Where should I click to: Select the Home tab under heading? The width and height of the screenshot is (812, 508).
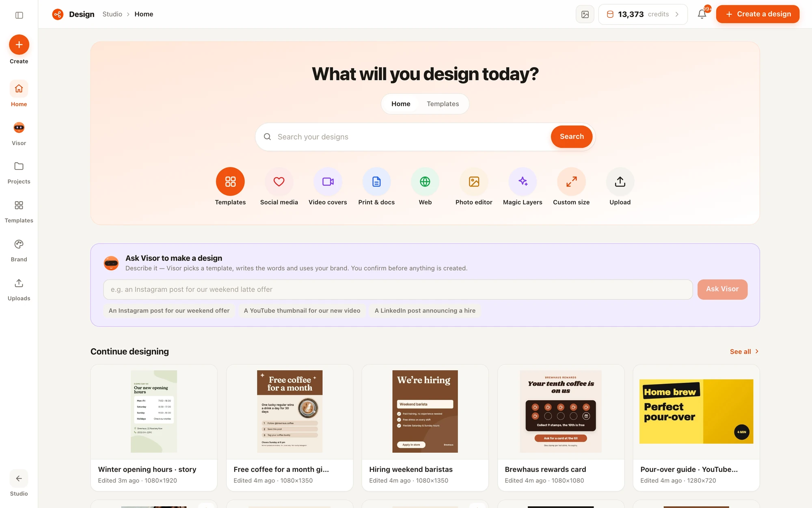pos(401,104)
